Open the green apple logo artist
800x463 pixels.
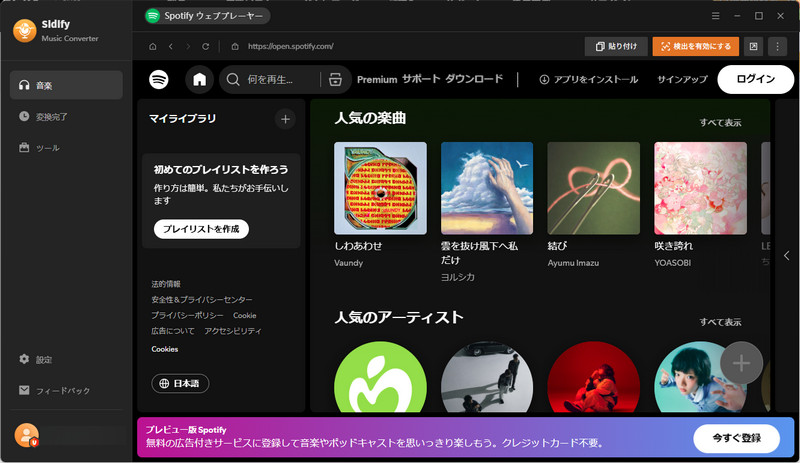pos(380,377)
